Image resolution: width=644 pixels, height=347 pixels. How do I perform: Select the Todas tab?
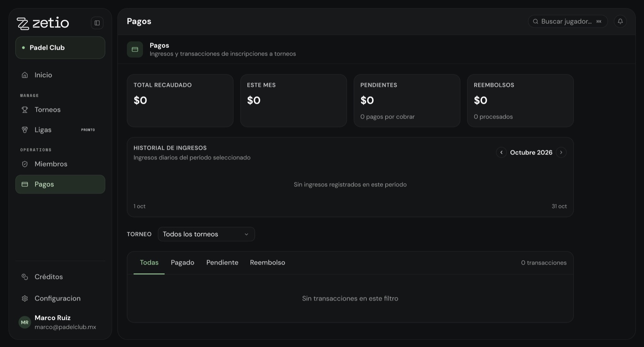coord(149,263)
